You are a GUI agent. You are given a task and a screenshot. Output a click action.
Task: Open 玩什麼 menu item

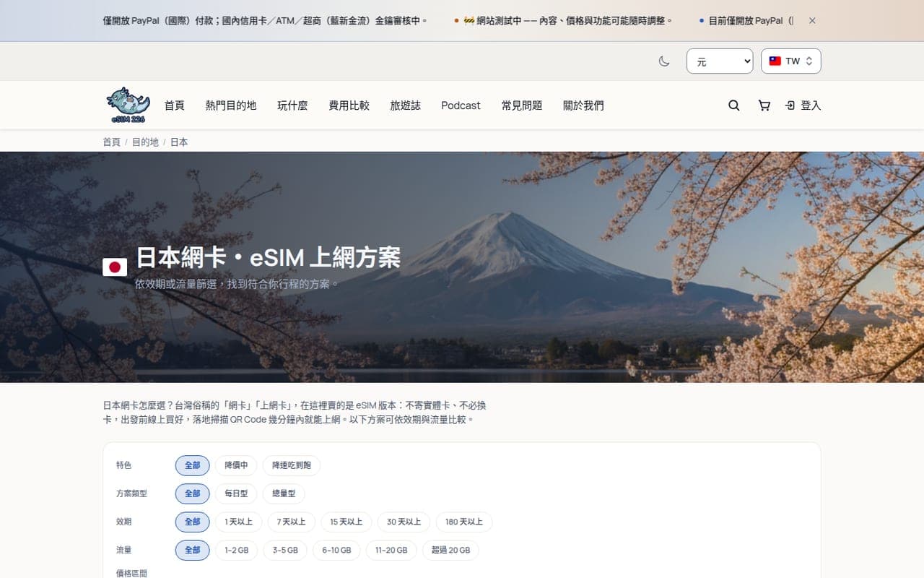[292, 105]
